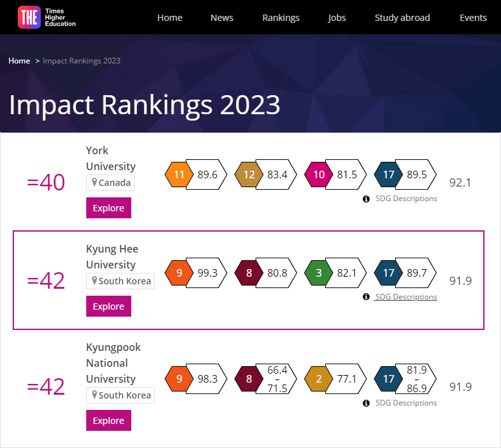
Task: Click Kyung Hee's green SDG 3 hexagon
Action: click(318, 273)
